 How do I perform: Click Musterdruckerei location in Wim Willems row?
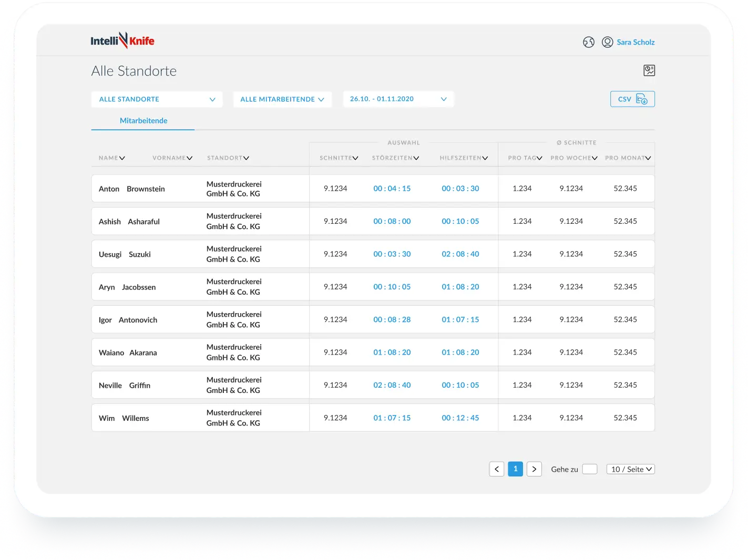(x=234, y=418)
